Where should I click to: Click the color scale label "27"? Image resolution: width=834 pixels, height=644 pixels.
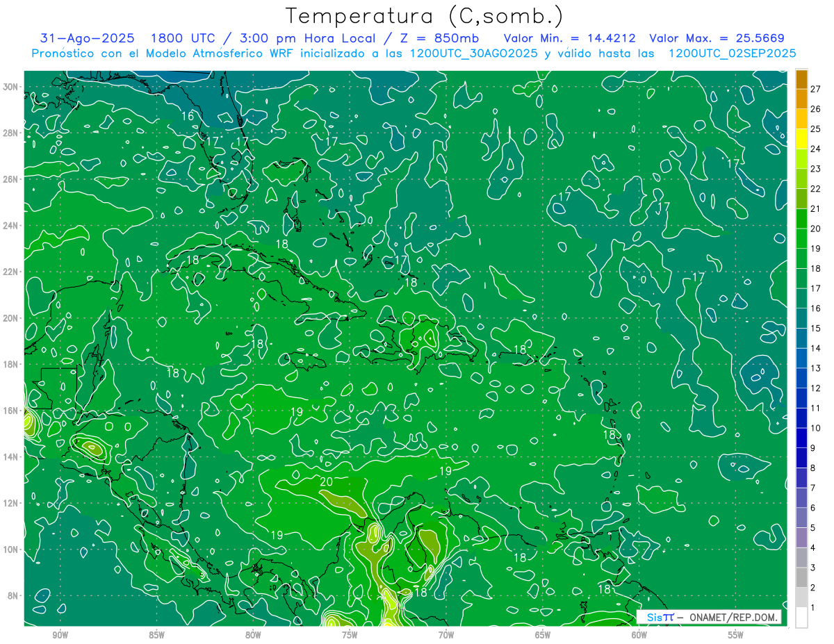pyautogui.click(x=816, y=89)
